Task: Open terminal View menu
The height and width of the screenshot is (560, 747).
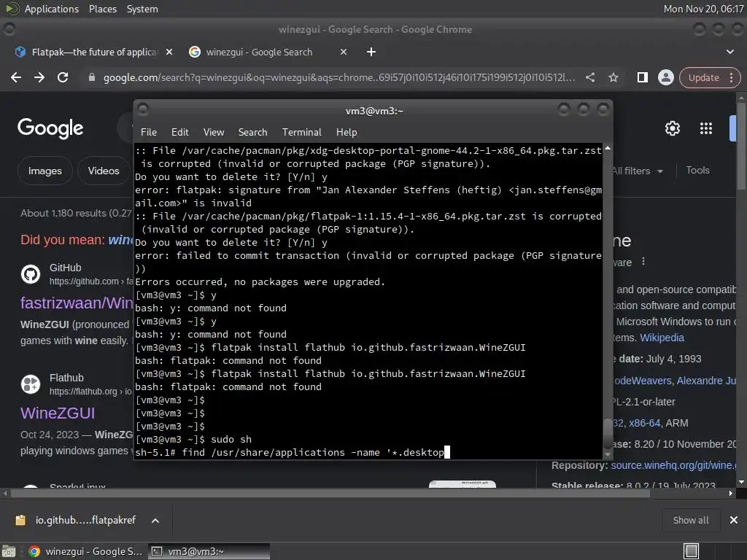Action: pyautogui.click(x=214, y=132)
